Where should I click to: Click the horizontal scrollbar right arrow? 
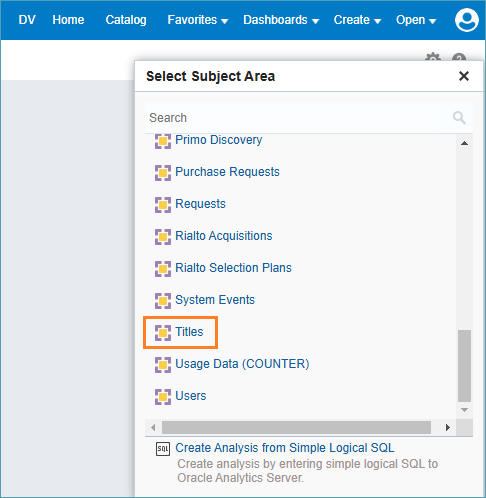click(x=448, y=427)
